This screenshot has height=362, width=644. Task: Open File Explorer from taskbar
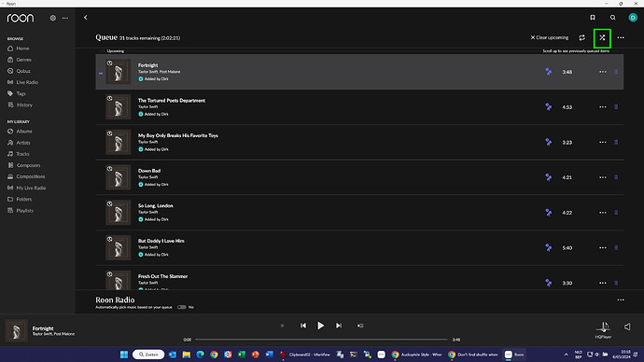(x=187, y=355)
